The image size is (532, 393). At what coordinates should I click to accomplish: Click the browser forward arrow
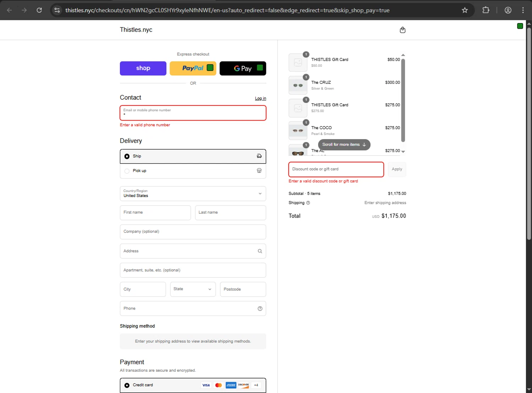(x=24, y=10)
